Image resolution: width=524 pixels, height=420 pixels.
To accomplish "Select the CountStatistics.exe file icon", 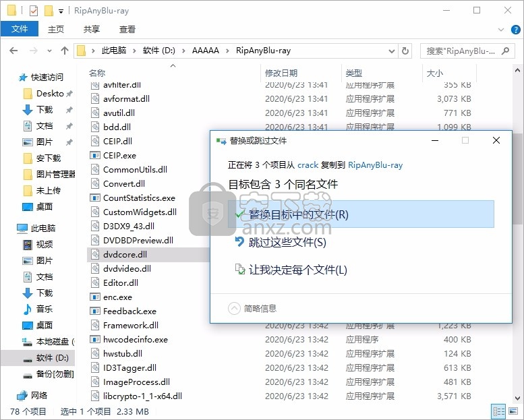I will coord(95,198).
